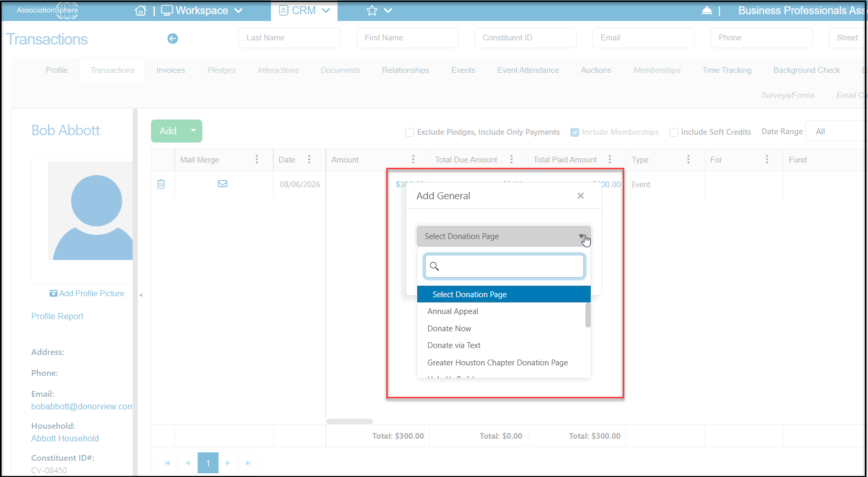Screen dimensions: 868x477
Task: Switch to the Relationships tab
Action: (406, 70)
